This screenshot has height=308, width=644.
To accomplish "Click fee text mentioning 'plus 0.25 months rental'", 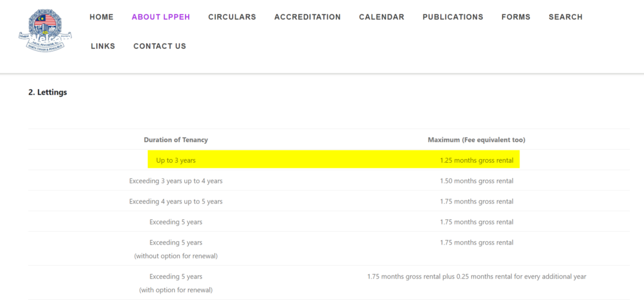I will click(476, 277).
